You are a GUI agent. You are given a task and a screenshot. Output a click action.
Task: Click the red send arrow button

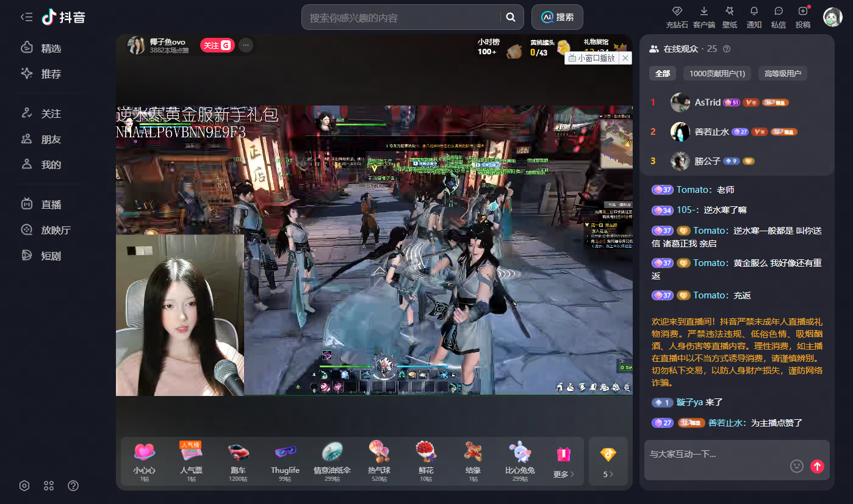[x=817, y=466]
